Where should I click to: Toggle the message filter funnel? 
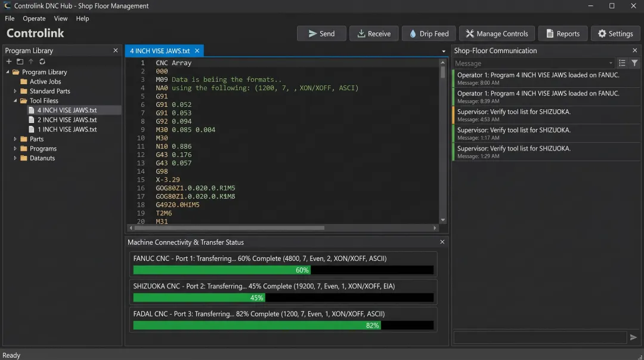coord(634,63)
